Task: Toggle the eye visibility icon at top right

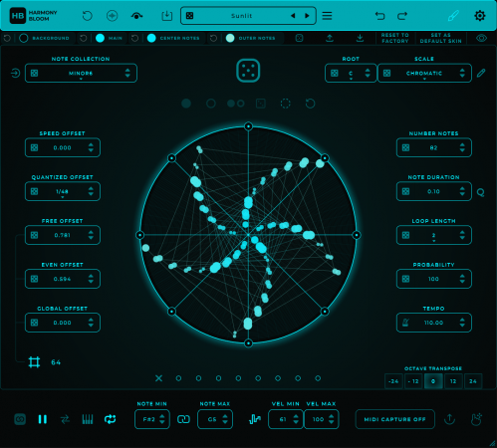Action: pos(481,38)
